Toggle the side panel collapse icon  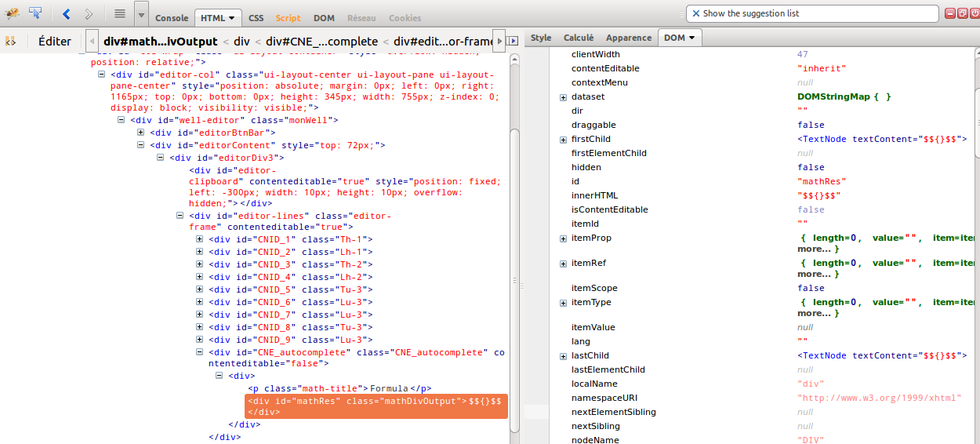coord(514,41)
